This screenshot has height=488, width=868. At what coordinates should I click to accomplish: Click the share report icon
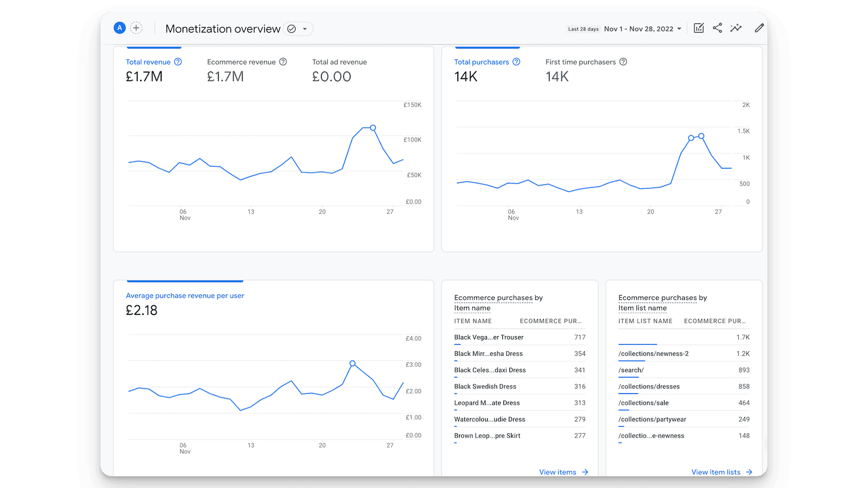pos(717,28)
